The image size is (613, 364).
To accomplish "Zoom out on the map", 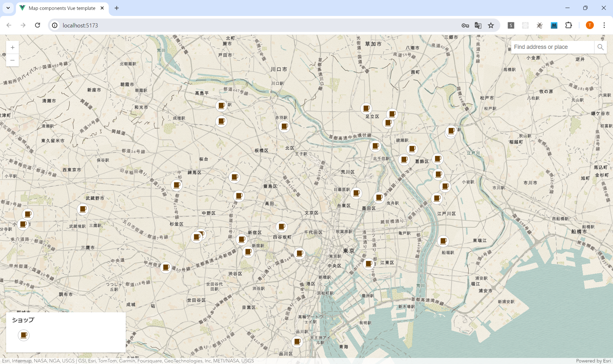I will click(x=12, y=60).
